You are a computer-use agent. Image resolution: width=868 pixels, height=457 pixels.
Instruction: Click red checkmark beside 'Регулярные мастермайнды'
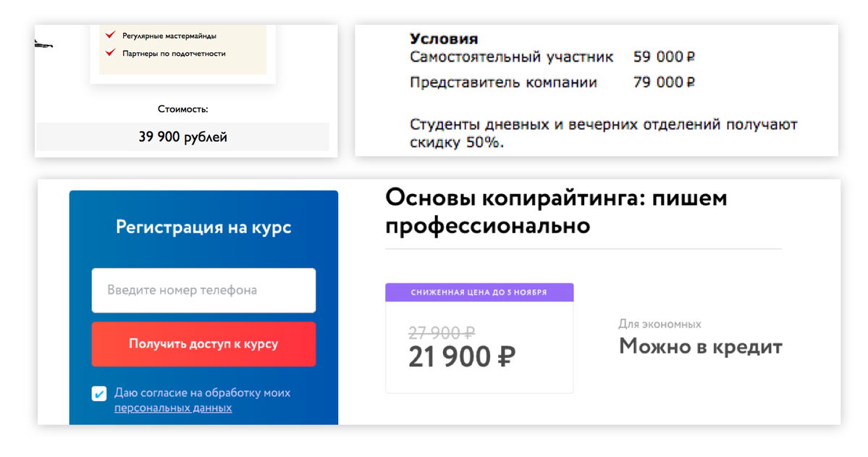[x=110, y=35]
